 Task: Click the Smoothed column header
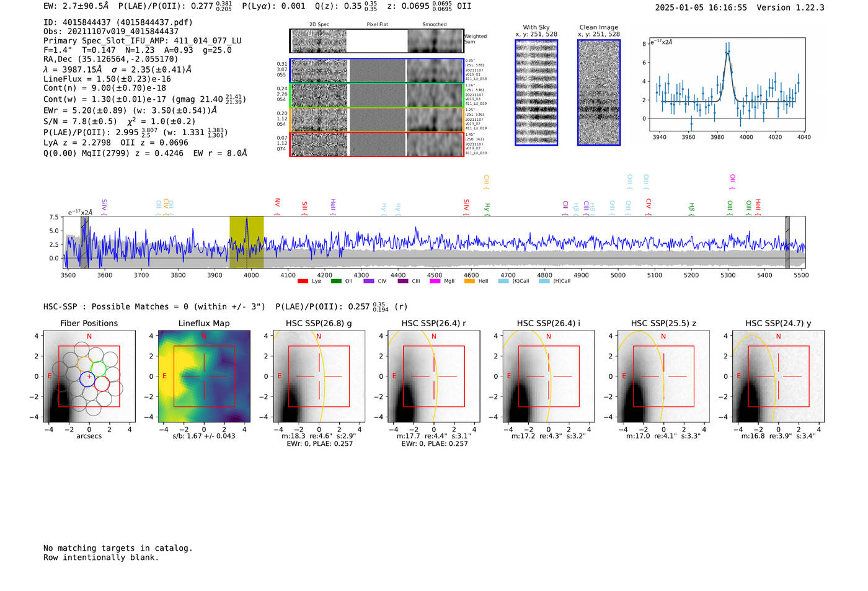point(435,25)
